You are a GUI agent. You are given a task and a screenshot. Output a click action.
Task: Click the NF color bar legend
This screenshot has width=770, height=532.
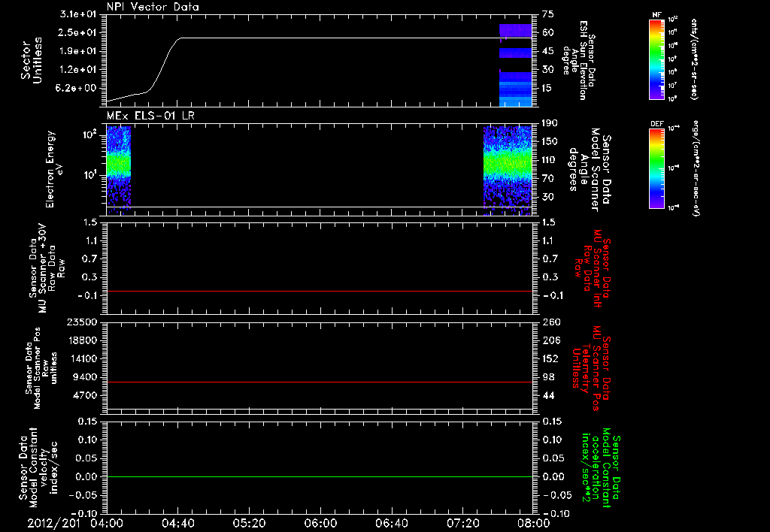coord(657,59)
